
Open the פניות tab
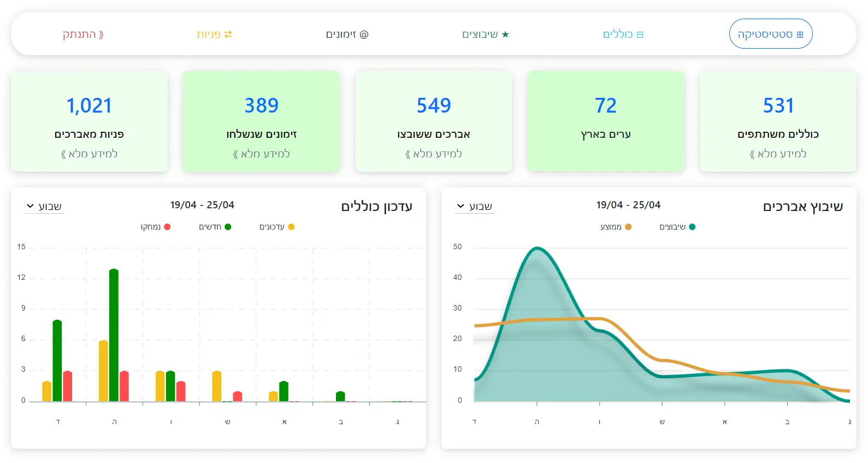(x=215, y=34)
